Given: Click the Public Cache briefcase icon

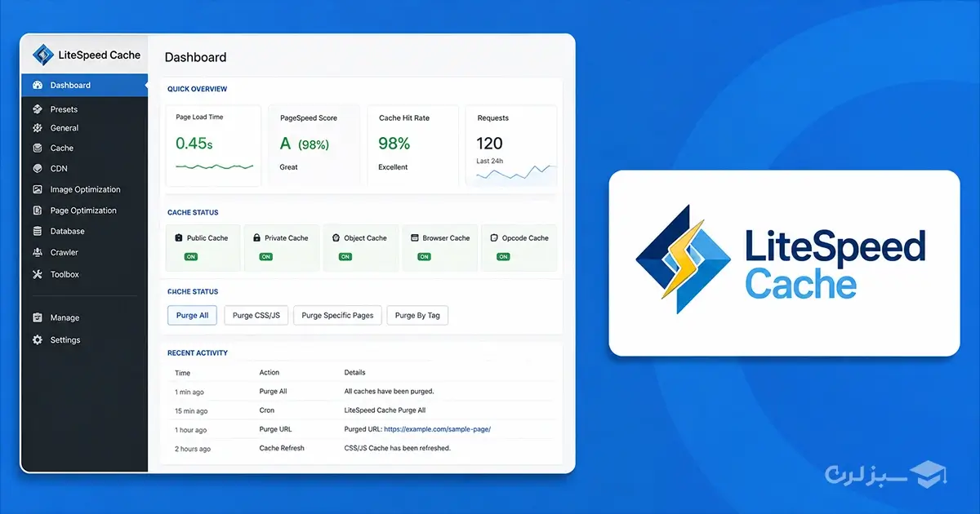Looking at the screenshot, I should [179, 238].
